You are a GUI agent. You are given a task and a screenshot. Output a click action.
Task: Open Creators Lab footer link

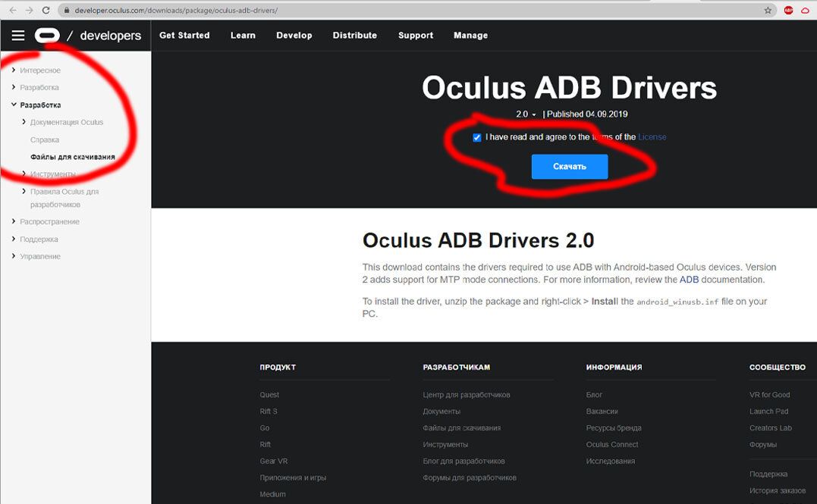[771, 428]
